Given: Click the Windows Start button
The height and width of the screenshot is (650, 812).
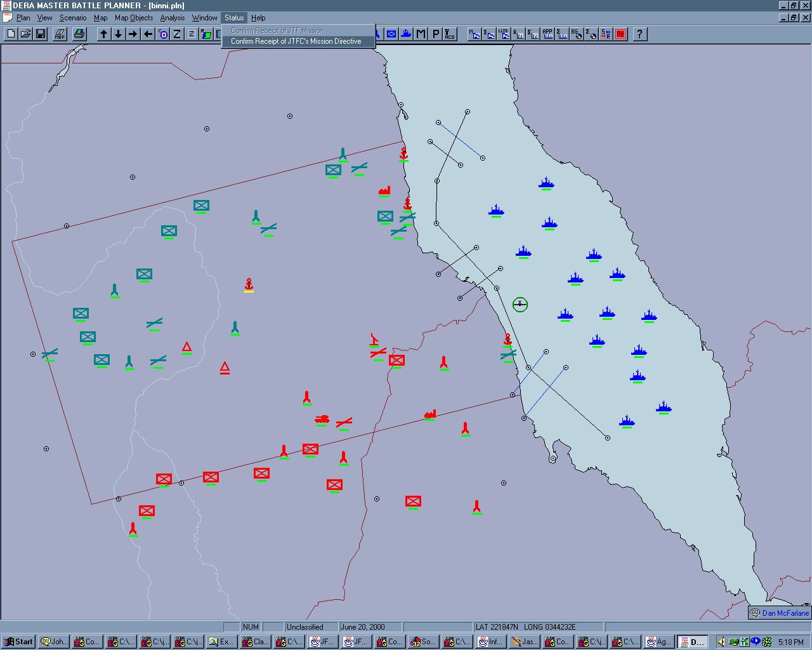Looking at the screenshot, I should coord(18,642).
